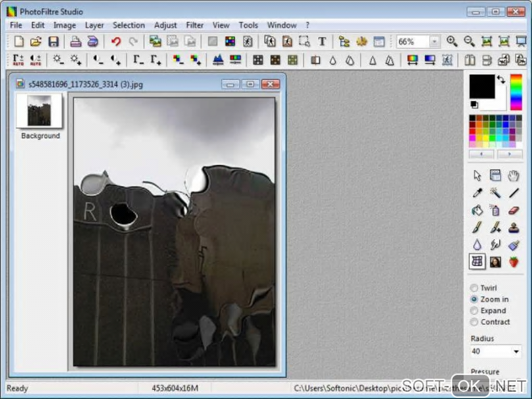Select the Magic wand tool

tap(495, 192)
